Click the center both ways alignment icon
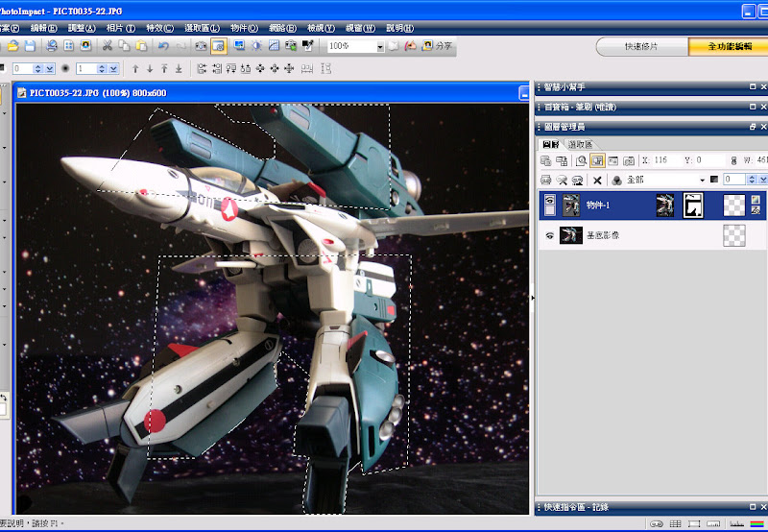The width and height of the screenshot is (768, 532). [x=289, y=69]
